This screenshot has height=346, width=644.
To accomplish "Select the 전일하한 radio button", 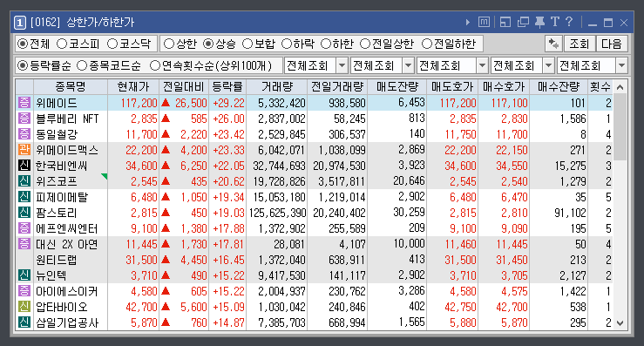I will (x=427, y=44).
